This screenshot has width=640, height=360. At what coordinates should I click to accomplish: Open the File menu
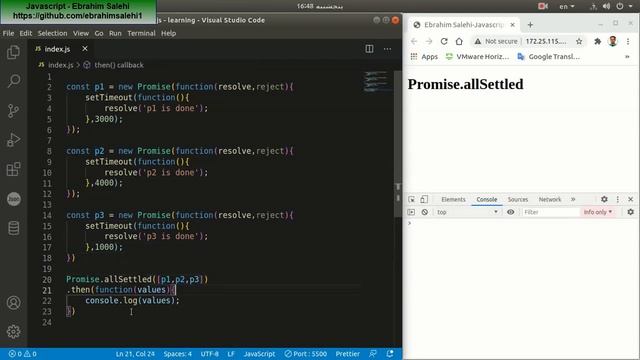[x=8, y=33]
